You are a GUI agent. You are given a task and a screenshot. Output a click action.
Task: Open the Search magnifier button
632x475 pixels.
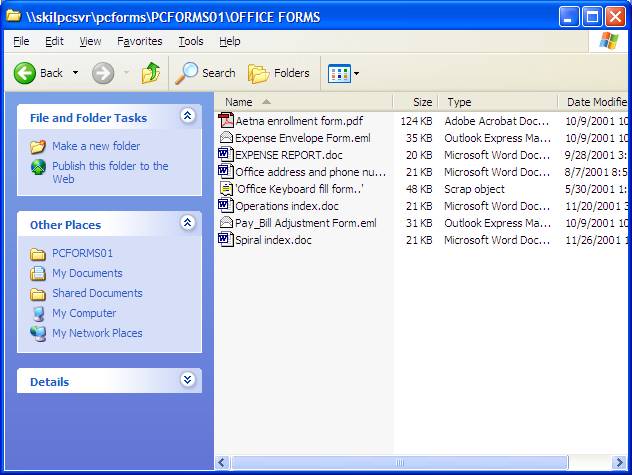coord(205,73)
